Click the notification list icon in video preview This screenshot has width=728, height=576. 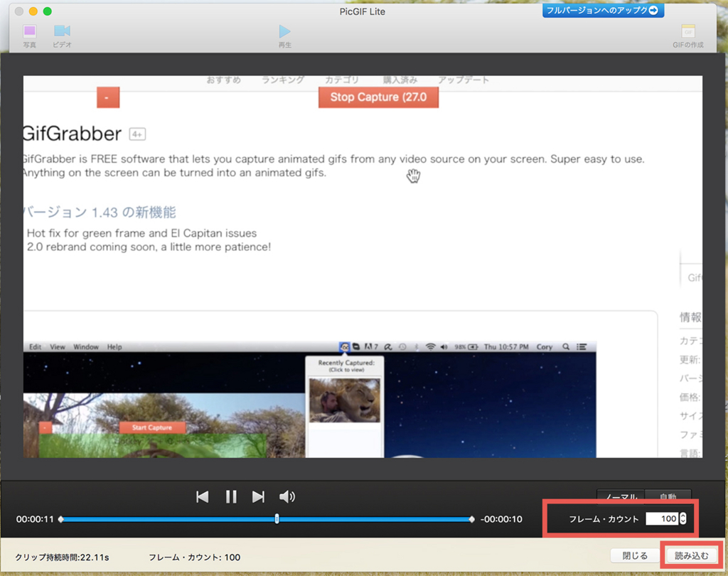582,347
